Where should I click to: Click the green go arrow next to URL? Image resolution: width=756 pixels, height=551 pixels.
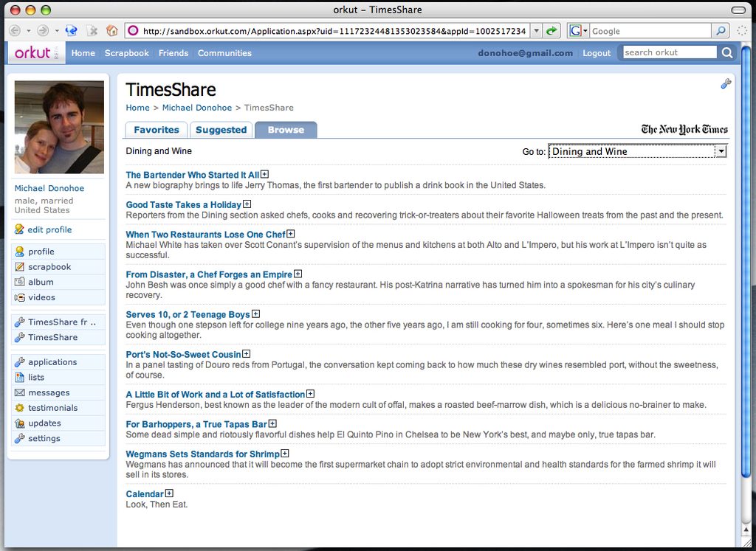point(551,31)
